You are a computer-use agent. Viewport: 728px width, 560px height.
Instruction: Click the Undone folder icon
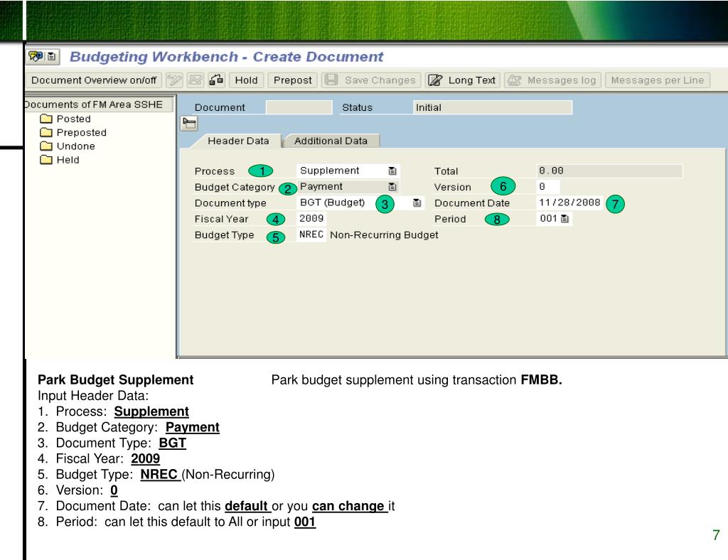[46, 146]
